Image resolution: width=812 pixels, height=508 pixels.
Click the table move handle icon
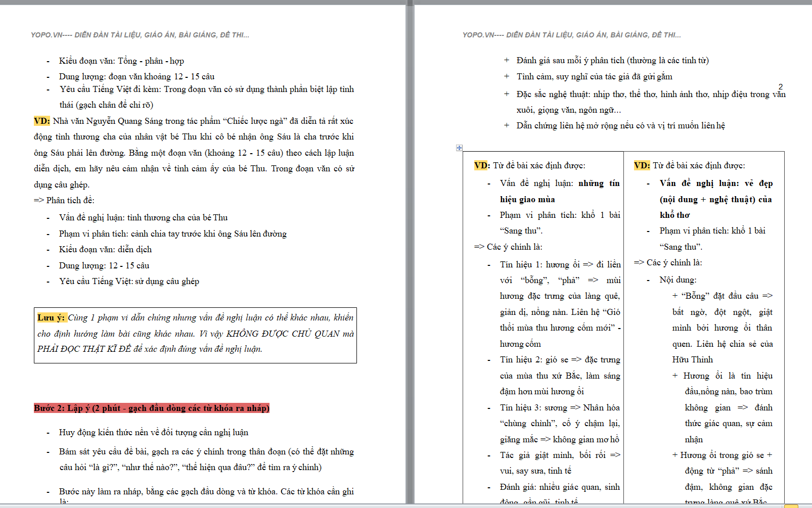point(459,148)
